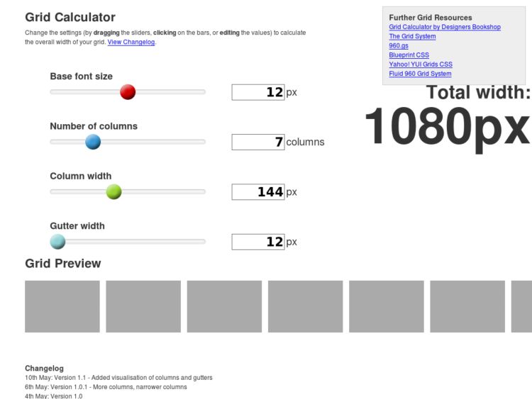This screenshot has width=532, height=399.
Task: Click the Number of columns label
Action: [x=94, y=126]
